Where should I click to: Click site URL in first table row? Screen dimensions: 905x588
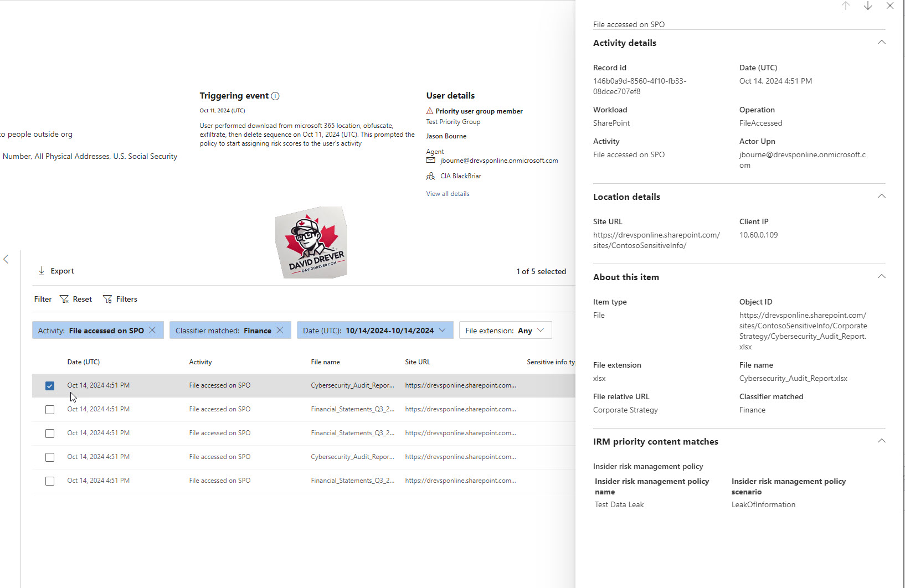click(460, 385)
